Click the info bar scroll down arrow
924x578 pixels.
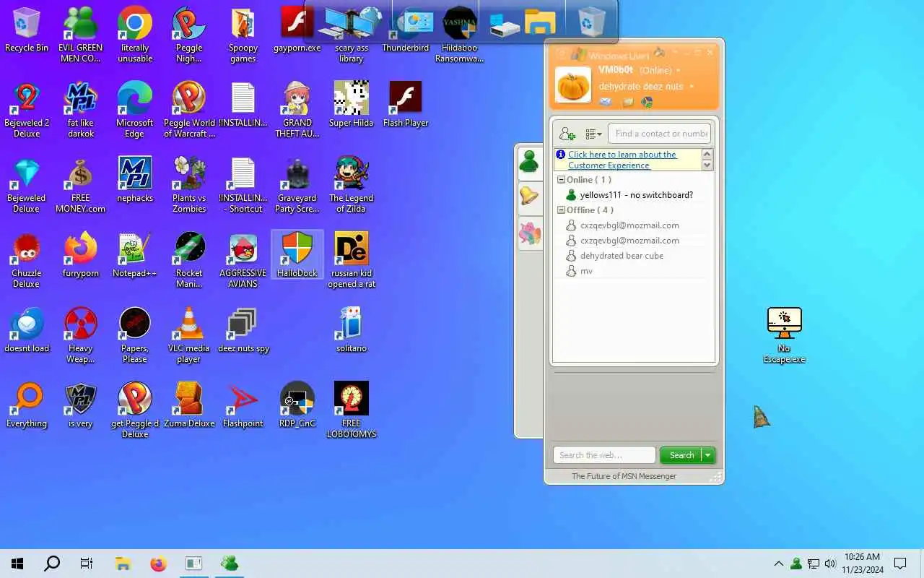(x=707, y=165)
